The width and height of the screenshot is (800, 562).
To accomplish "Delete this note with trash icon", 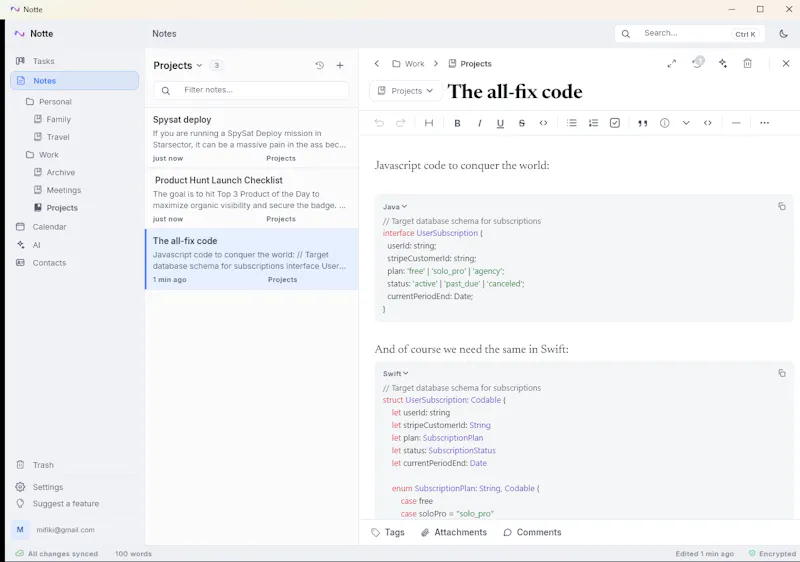I will (x=747, y=63).
